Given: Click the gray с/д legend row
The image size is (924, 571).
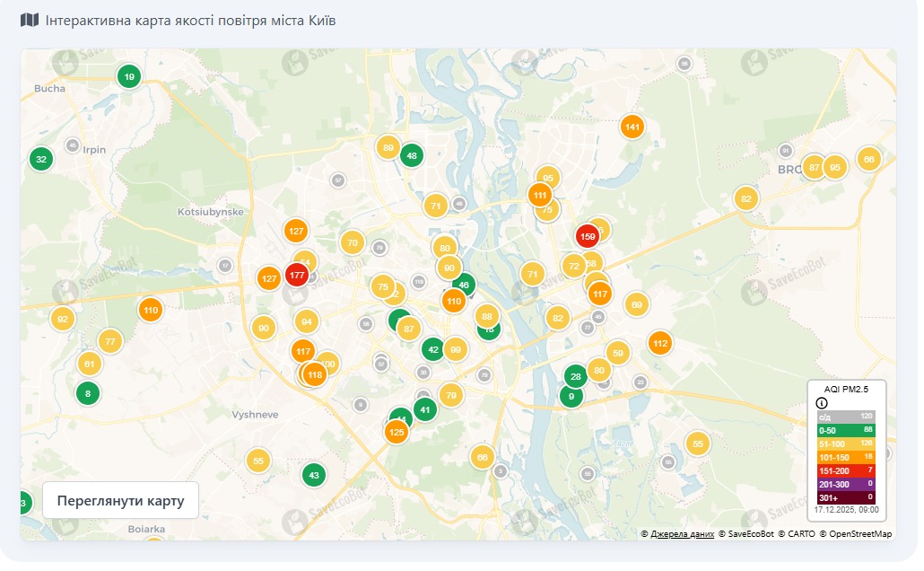Looking at the screenshot, I should 846,417.
